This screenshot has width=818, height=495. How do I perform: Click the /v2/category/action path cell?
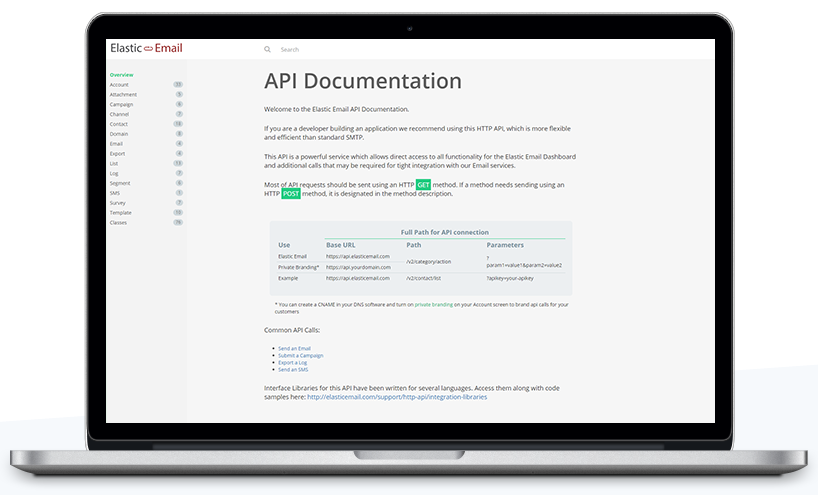(x=429, y=262)
